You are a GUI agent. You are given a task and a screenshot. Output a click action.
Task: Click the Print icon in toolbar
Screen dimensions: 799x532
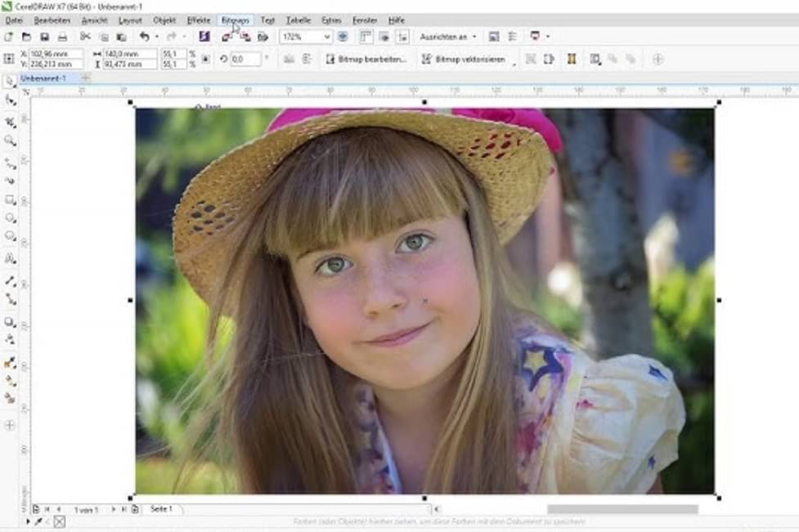point(62,37)
